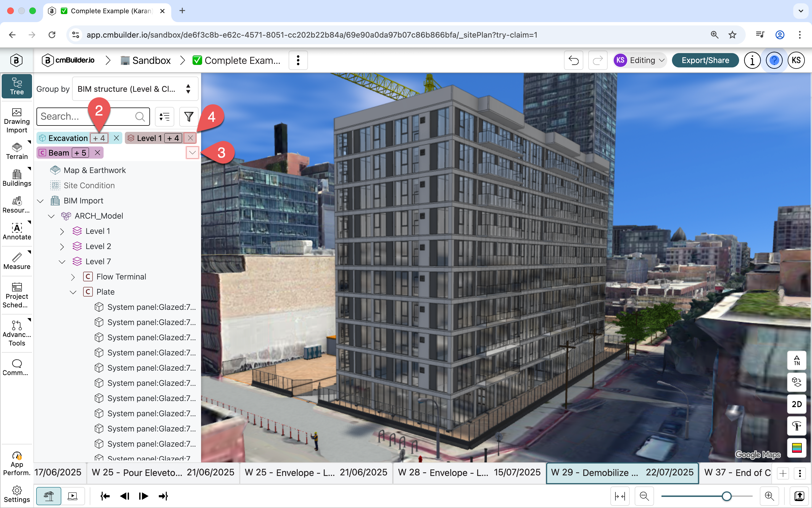Click the export icon at bottom right
This screenshot has width=812, height=508.
[x=799, y=496]
